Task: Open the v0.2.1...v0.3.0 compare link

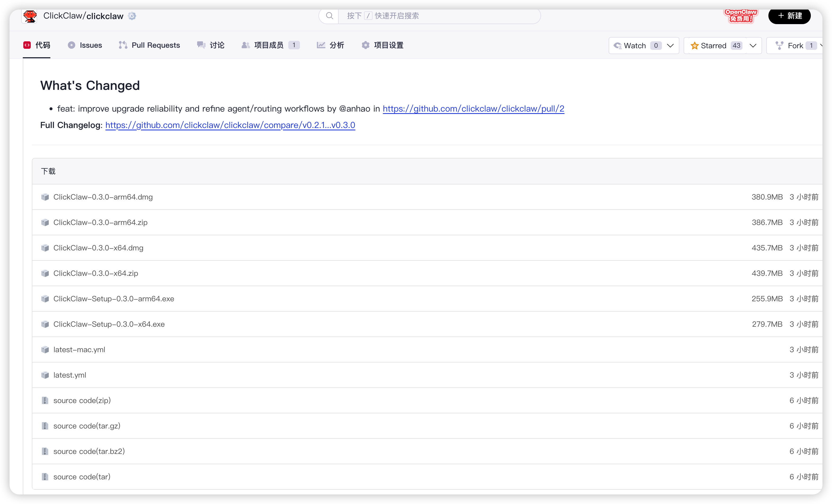Action: pos(230,125)
